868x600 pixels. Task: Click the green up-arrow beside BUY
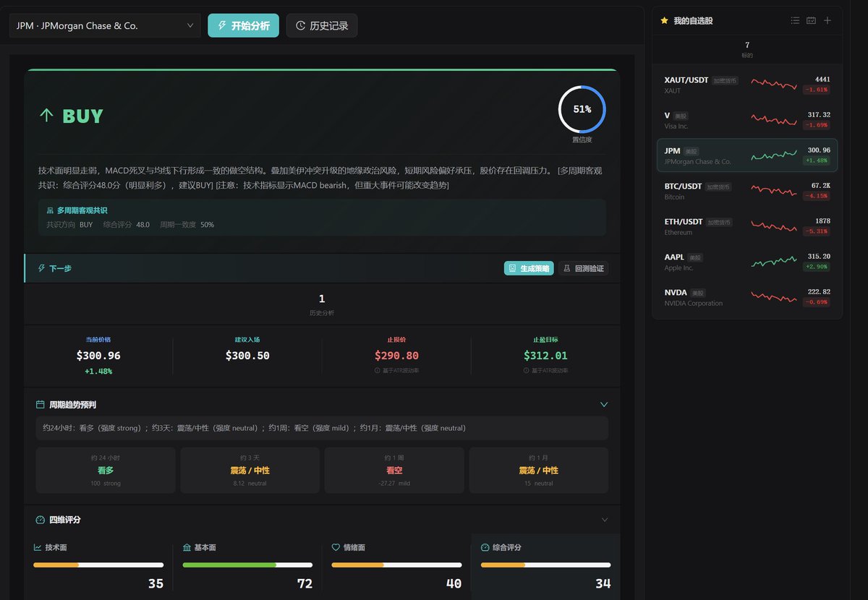(46, 116)
